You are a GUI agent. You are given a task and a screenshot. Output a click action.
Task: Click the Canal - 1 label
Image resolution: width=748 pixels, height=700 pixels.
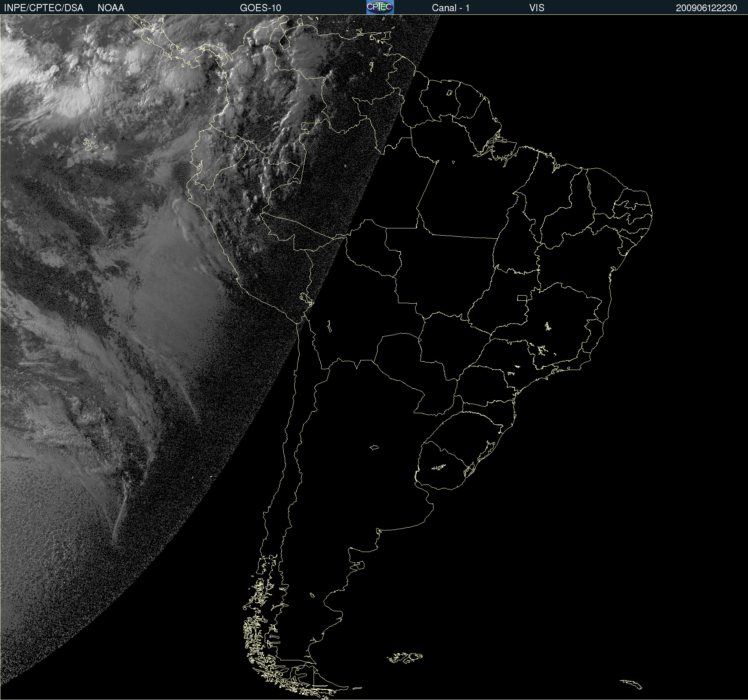tap(450, 8)
